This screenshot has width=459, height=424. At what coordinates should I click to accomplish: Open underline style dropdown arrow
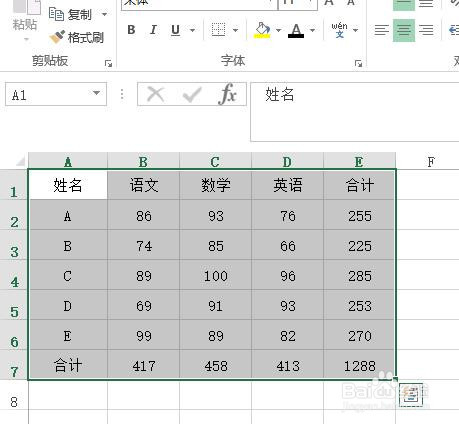tap(192, 30)
